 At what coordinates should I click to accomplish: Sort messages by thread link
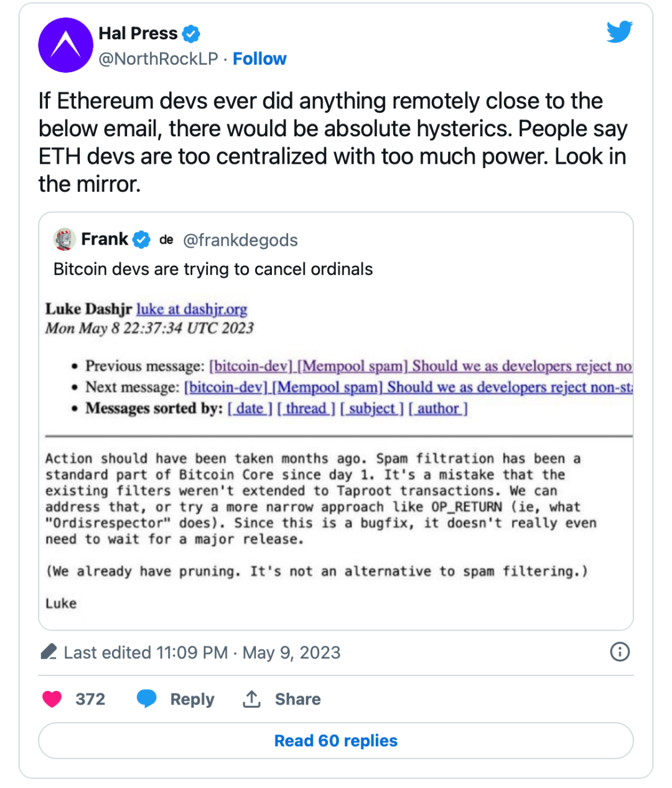click(x=306, y=408)
